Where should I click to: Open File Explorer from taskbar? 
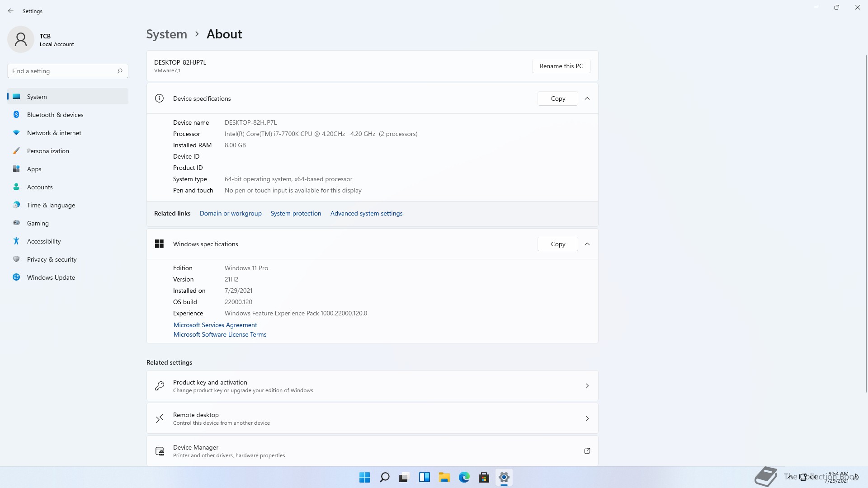click(444, 477)
